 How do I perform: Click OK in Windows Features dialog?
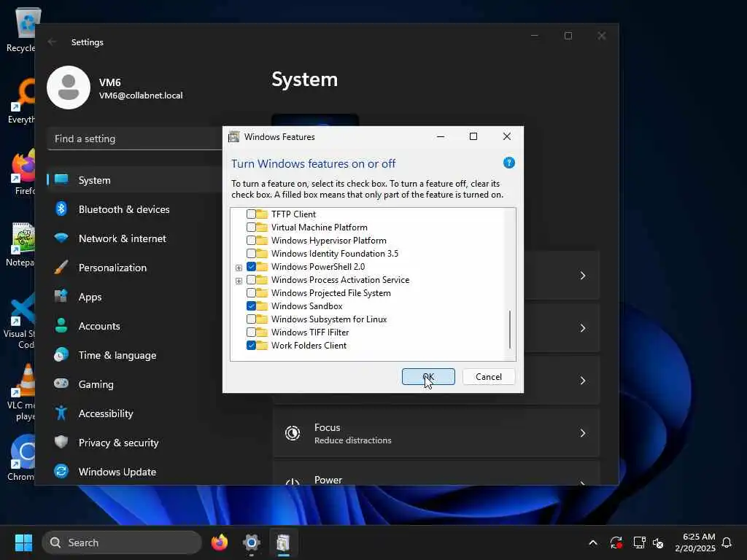(428, 377)
